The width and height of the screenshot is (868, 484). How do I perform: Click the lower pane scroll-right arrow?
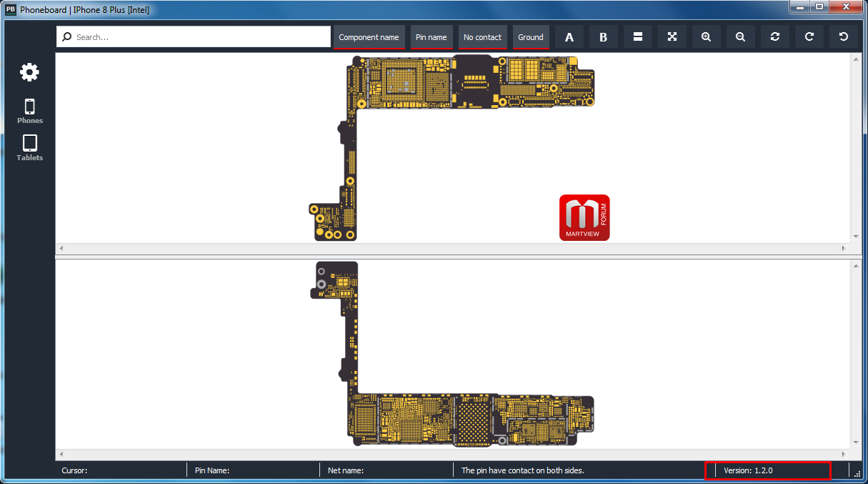pyautogui.click(x=844, y=454)
